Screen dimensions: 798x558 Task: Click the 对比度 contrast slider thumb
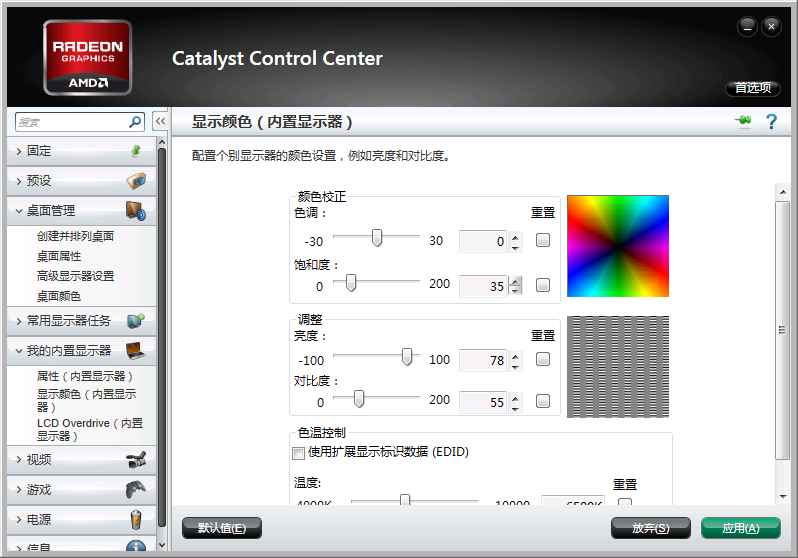(x=359, y=398)
